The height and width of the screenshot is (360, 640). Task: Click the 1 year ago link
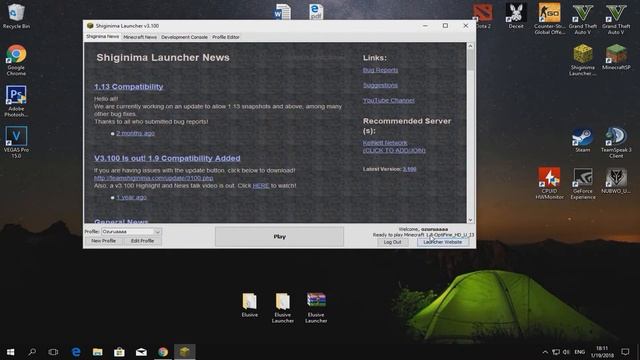tap(131, 198)
